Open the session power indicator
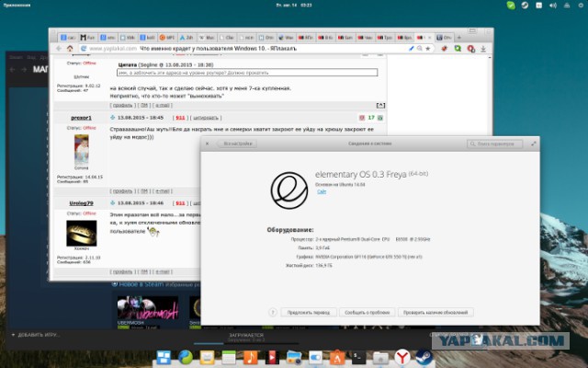 [581, 6]
